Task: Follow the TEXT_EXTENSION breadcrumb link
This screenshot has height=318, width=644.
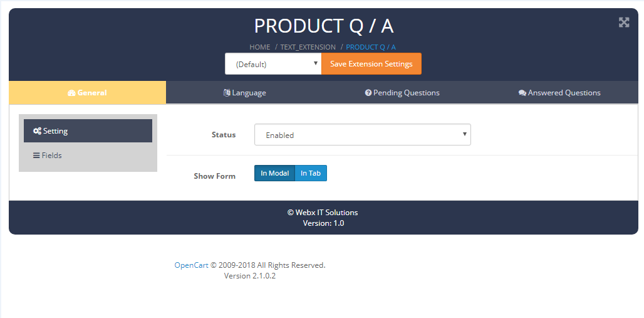Action: 308,47
